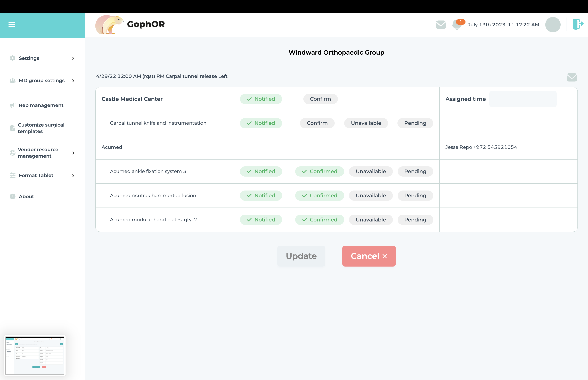Toggle Notified for Acutrak hammertoe fusion
588x380 pixels.
point(261,196)
